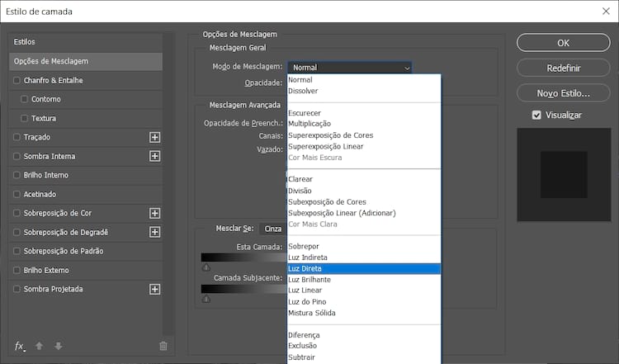Viewport: 619px width, 364px height.
Task: Confirm with the OK button
Action: point(564,43)
